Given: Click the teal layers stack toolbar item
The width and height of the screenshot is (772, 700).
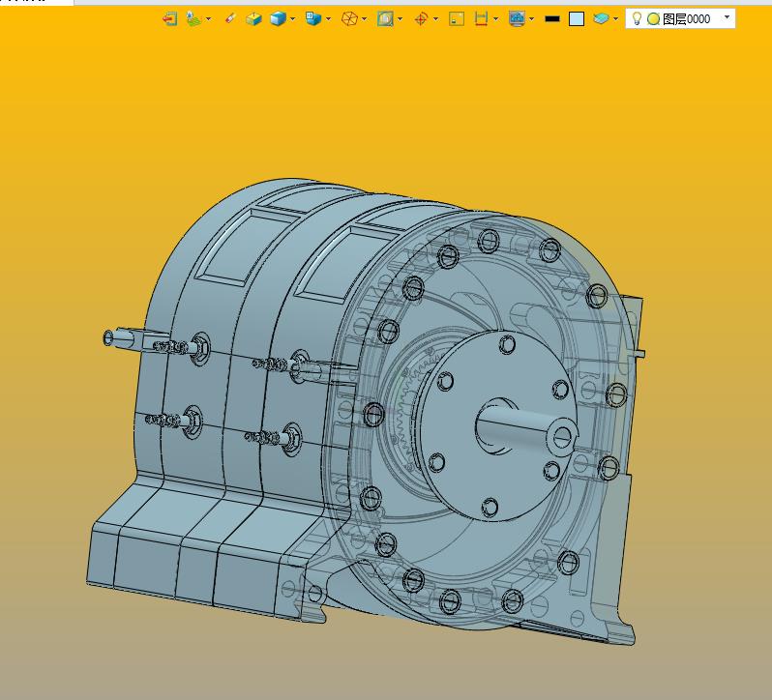Looking at the screenshot, I should (x=601, y=18).
